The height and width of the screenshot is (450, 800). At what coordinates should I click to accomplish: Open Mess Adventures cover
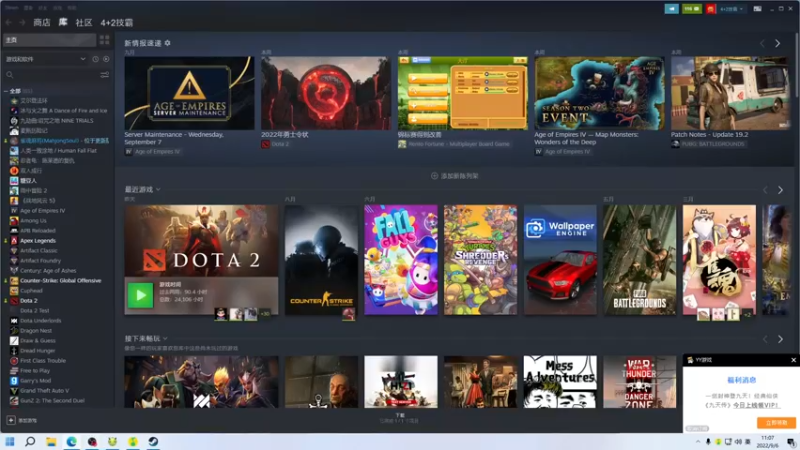(x=560, y=382)
